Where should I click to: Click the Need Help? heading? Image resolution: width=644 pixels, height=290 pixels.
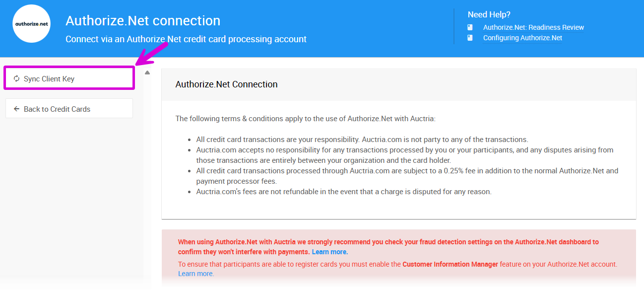point(489,14)
